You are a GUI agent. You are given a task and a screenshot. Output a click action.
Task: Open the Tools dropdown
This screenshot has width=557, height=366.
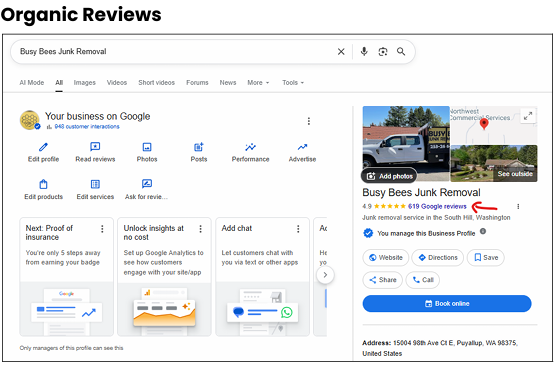(293, 83)
